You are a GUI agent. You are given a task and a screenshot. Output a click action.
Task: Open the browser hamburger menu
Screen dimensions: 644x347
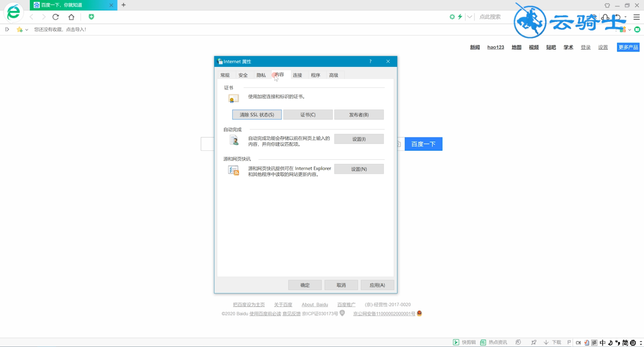[636, 17]
